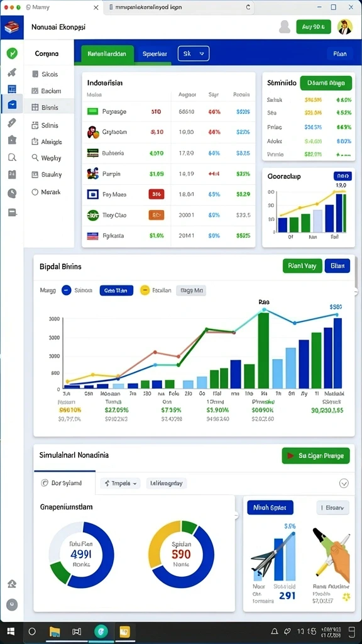Click the home icon near bottom of left rail
Screen dimensions: 362x644
(x=12, y=584)
